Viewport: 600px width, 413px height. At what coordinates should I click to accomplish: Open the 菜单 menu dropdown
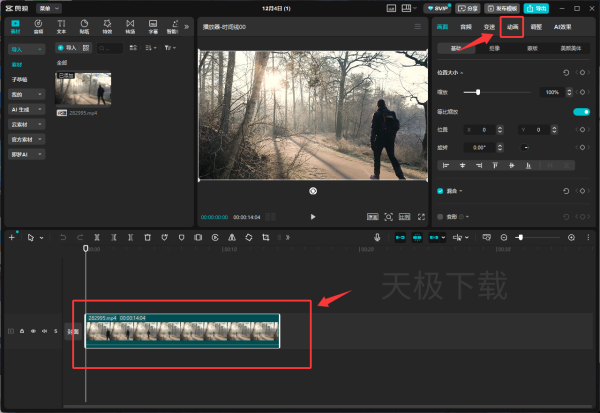48,7
